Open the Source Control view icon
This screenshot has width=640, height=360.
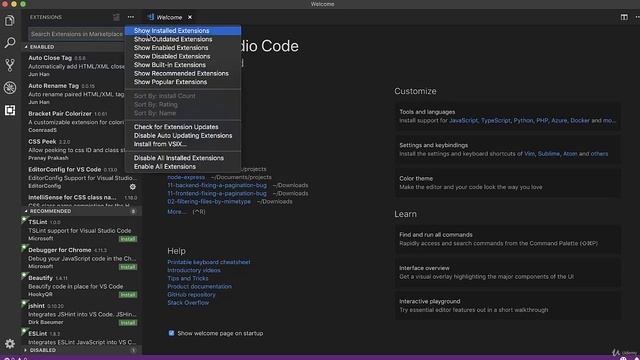10,65
